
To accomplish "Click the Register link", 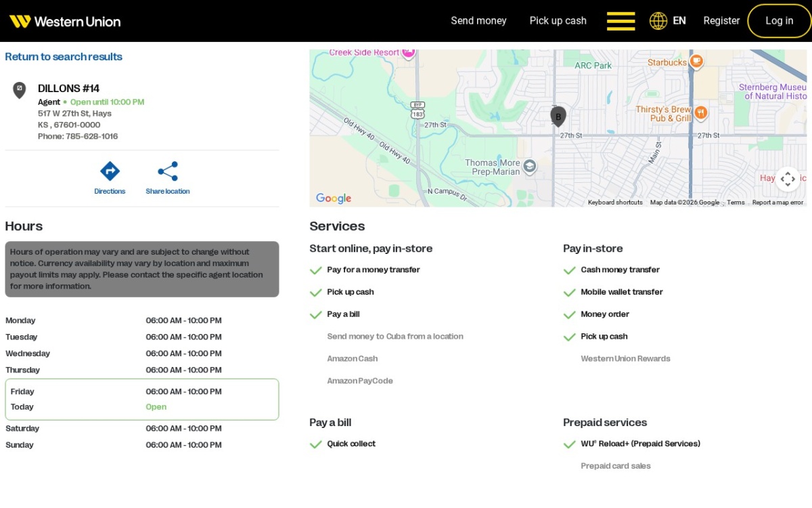I will point(721,21).
